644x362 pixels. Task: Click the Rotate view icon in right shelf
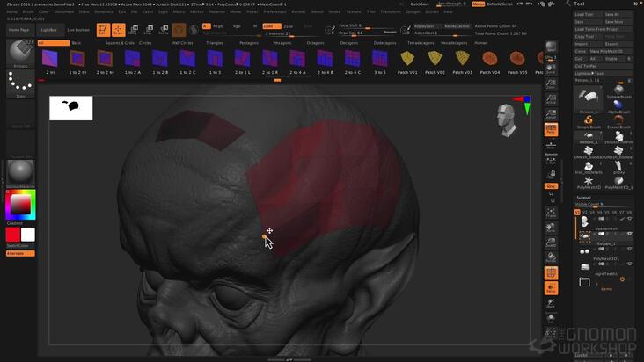coord(551,257)
